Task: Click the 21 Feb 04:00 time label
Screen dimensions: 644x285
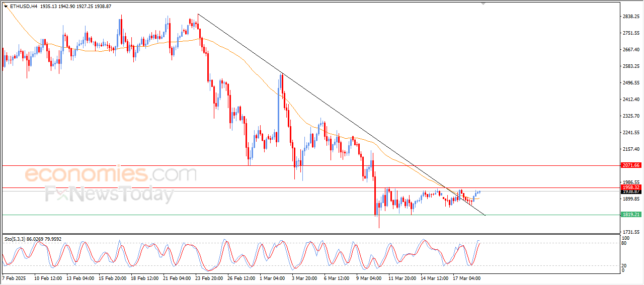Action: click(x=176, y=277)
